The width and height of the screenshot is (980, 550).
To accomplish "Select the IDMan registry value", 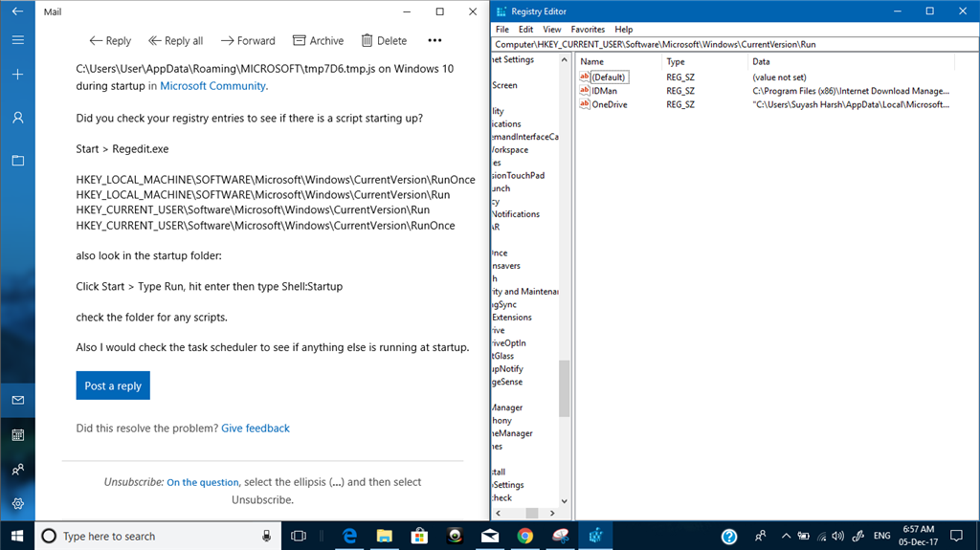I will point(605,91).
